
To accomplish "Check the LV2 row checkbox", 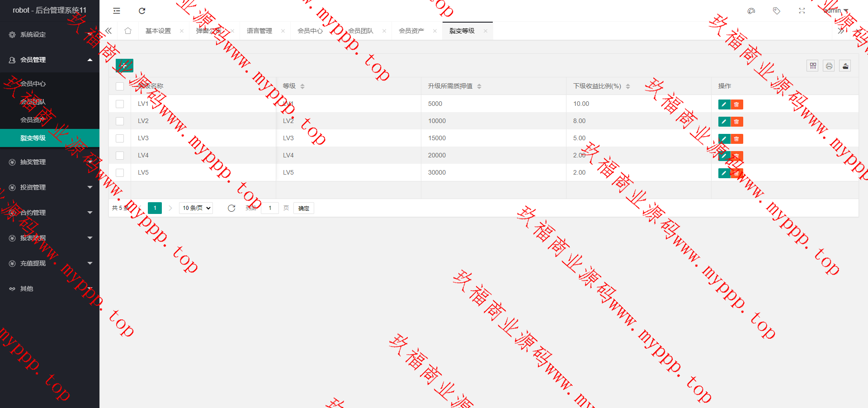I will click(120, 121).
